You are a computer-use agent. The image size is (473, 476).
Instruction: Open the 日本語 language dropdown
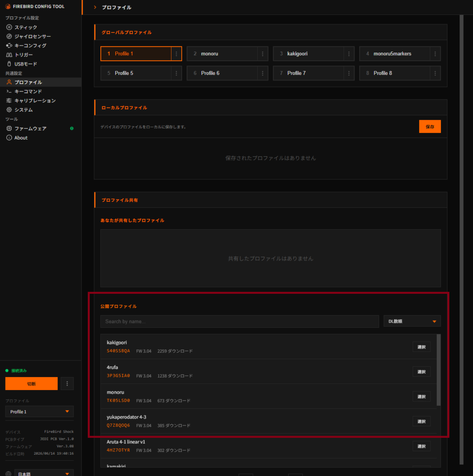[x=44, y=474]
